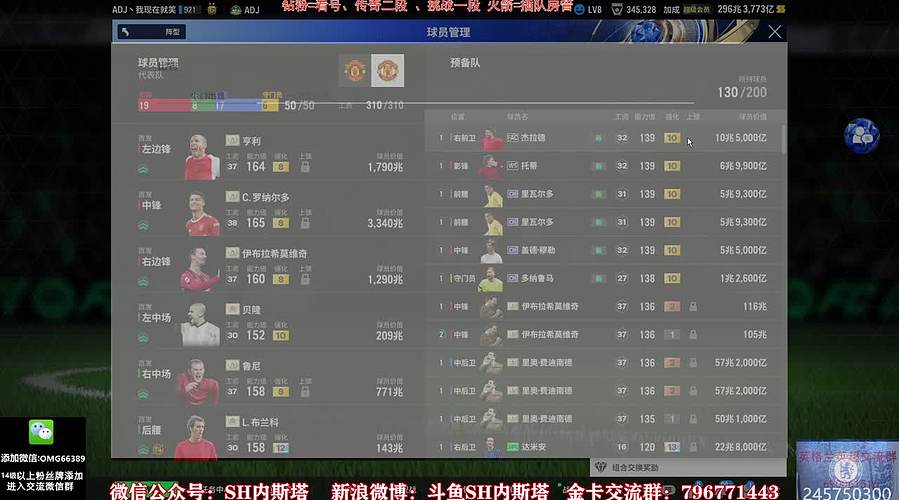Viewport: 899px width, 500px height.
Task: Click the reserve list vertical scrollbar
Action: point(783,139)
